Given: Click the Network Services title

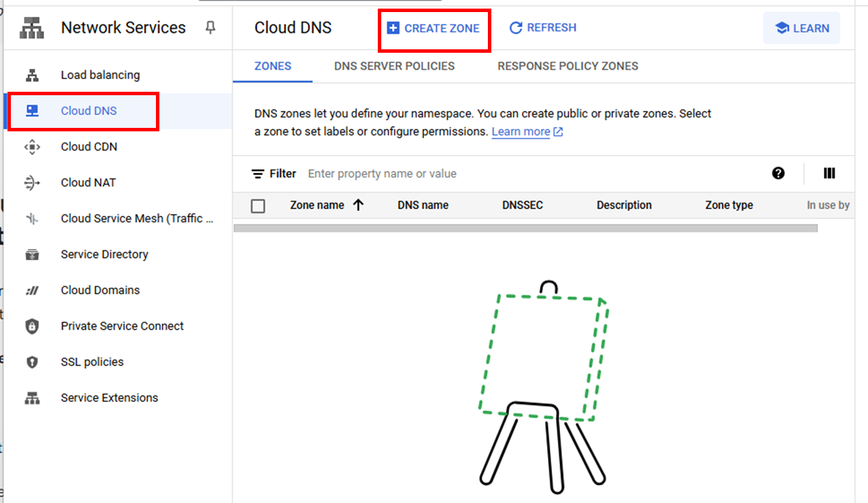Looking at the screenshot, I should point(123,28).
